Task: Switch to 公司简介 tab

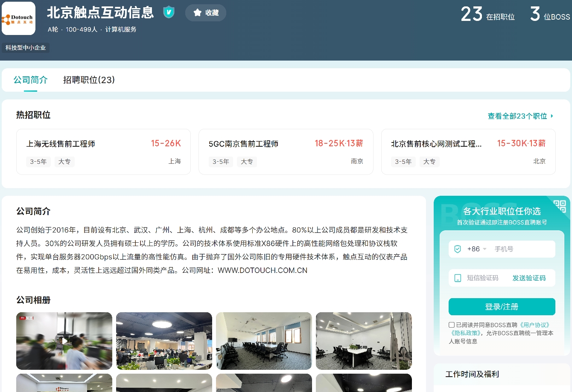Action: pyautogui.click(x=30, y=80)
